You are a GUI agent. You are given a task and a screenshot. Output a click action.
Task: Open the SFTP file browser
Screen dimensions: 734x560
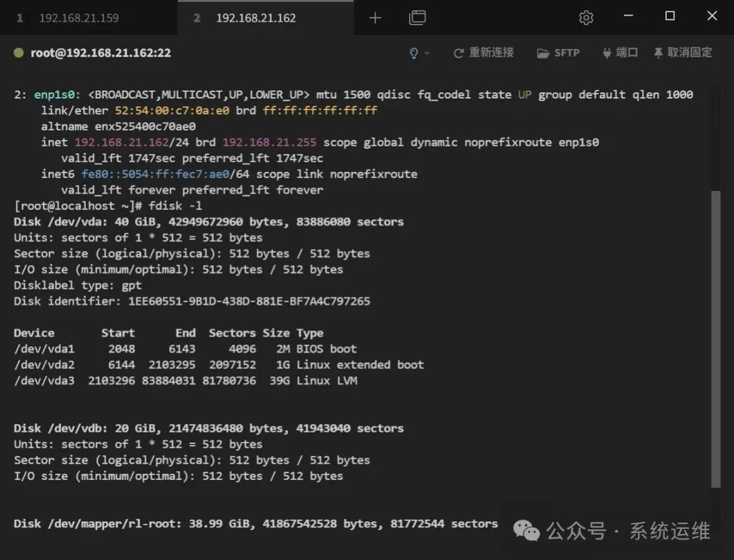558,53
